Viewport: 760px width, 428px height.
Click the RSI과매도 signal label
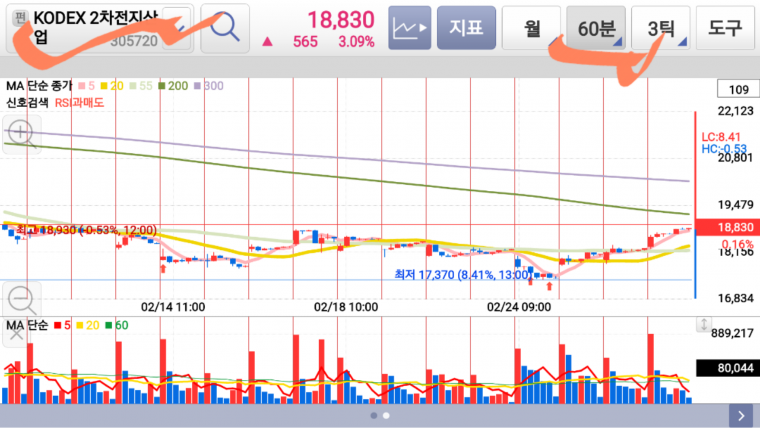coord(79,103)
